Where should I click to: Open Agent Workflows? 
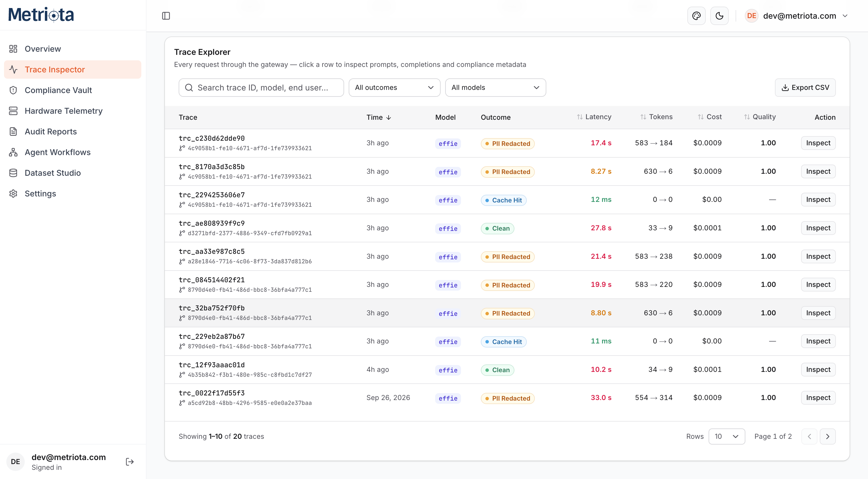(x=72, y=152)
